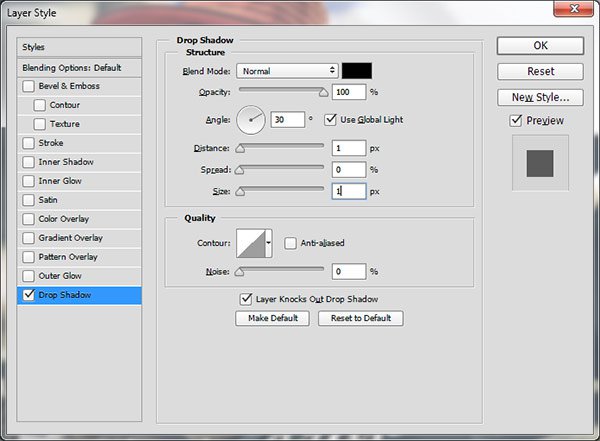This screenshot has width=600, height=441.
Task: Click the contour curve thumbnail
Action: pos(249,243)
